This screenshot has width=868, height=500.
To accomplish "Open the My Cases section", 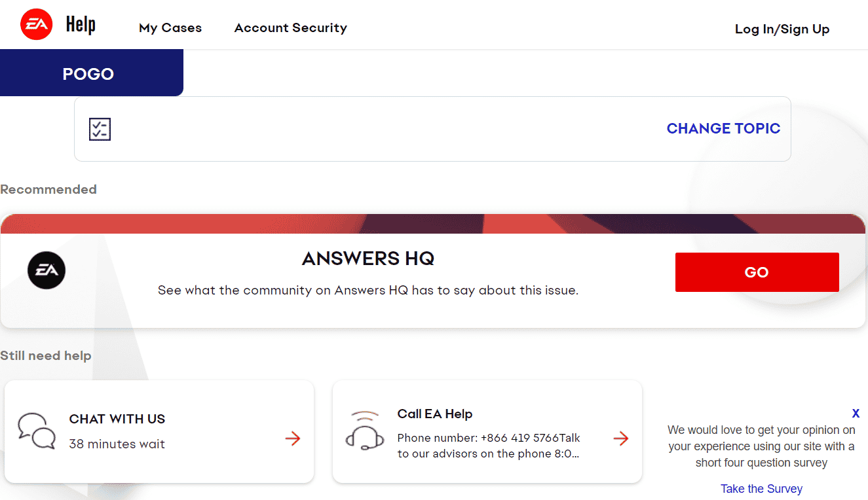I will (170, 27).
